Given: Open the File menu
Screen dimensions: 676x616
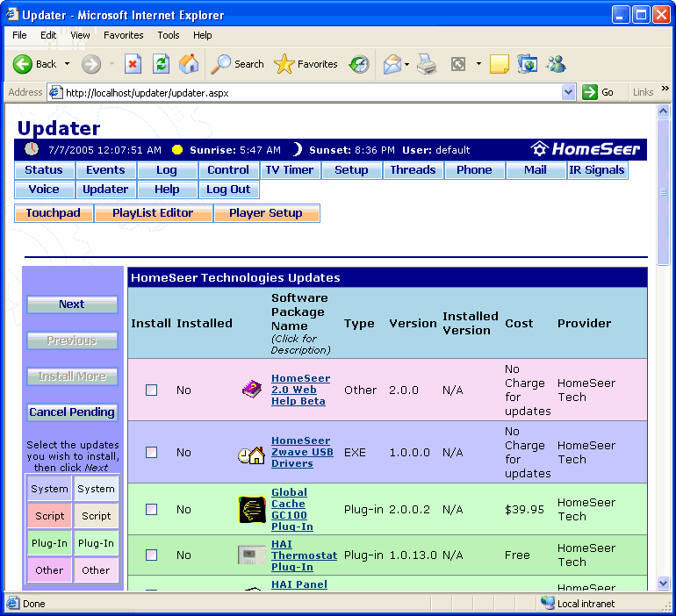Looking at the screenshot, I should click(19, 35).
